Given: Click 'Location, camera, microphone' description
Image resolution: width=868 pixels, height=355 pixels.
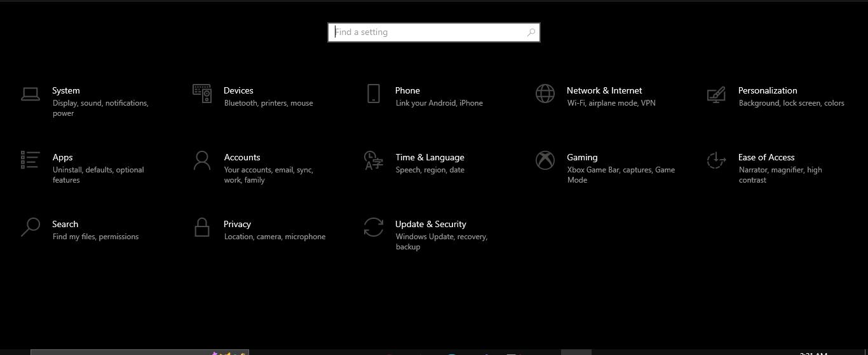Looking at the screenshot, I should tap(275, 237).
